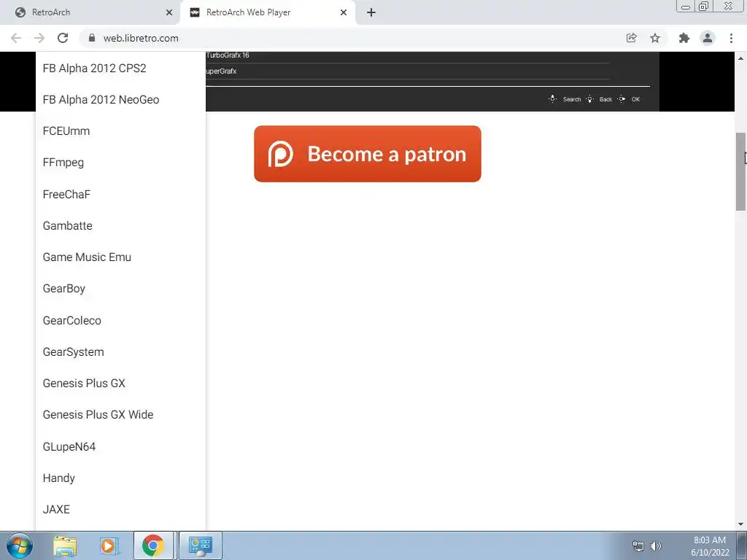The image size is (747, 560).
Task: Select the FreeChaF core
Action: [120, 194]
